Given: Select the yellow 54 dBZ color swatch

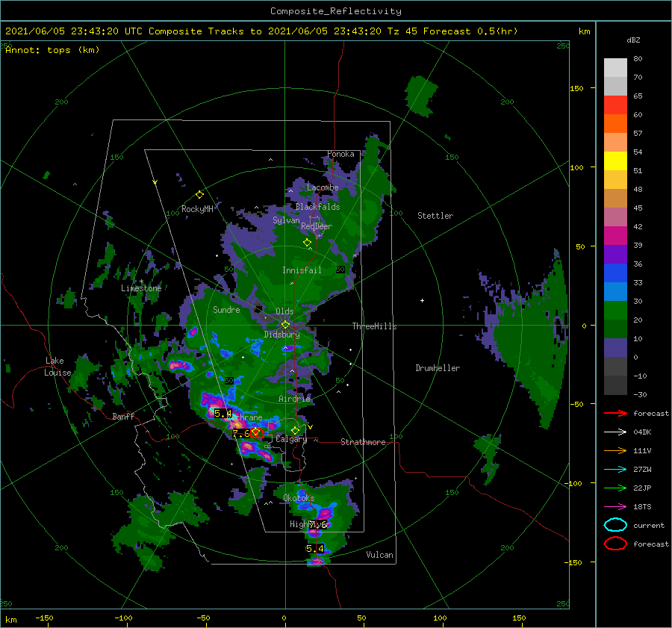Looking at the screenshot, I should coord(615,161).
